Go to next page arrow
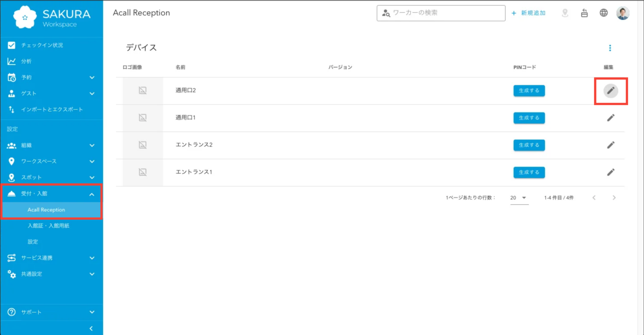This screenshot has width=644, height=335. [614, 198]
